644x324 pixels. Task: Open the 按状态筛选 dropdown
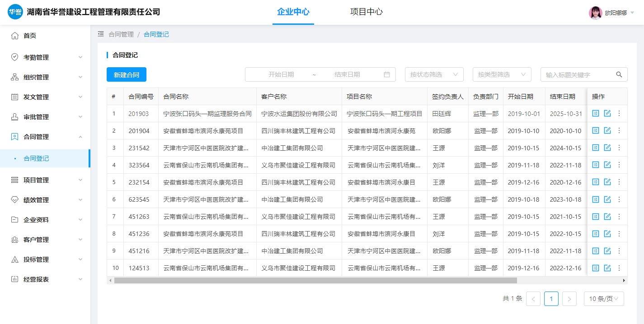pyautogui.click(x=434, y=74)
